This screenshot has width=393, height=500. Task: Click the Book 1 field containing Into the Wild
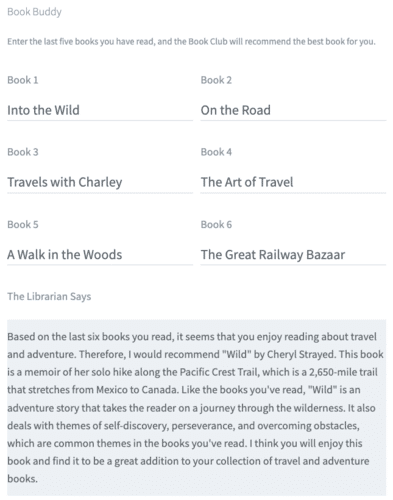click(x=100, y=110)
